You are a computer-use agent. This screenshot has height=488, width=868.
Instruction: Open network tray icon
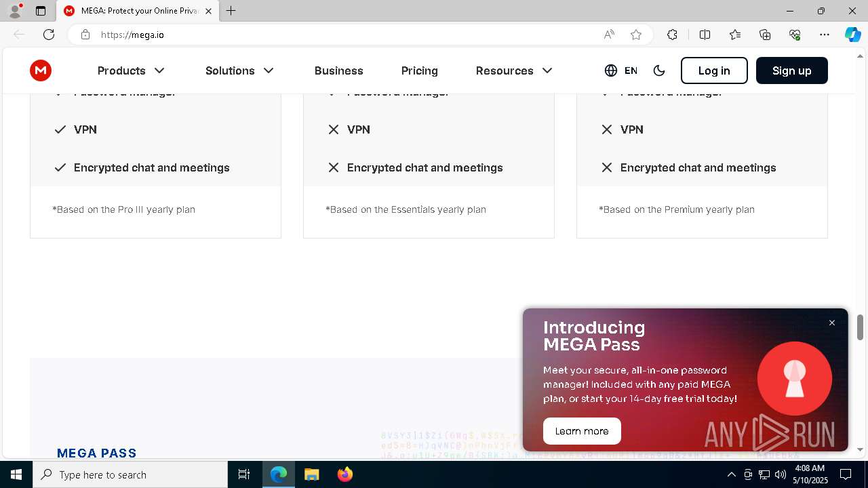click(764, 474)
